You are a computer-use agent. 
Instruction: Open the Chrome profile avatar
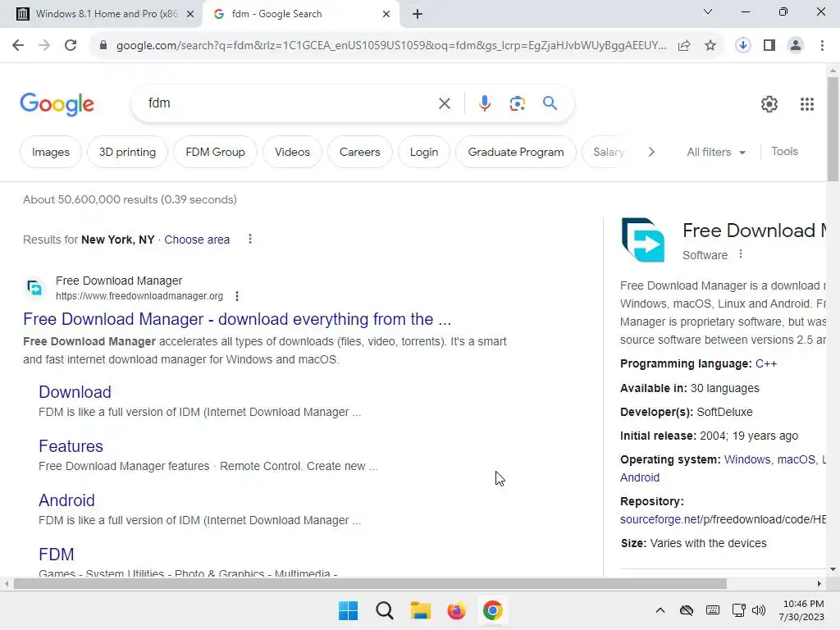(x=796, y=45)
